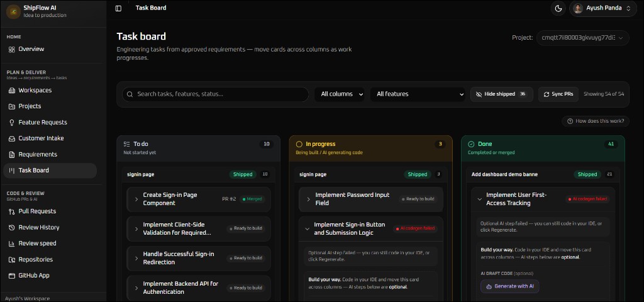This screenshot has height=302, width=644.
Task: Click the Showing 54 of 54 text
Action: pyautogui.click(x=604, y=94)
